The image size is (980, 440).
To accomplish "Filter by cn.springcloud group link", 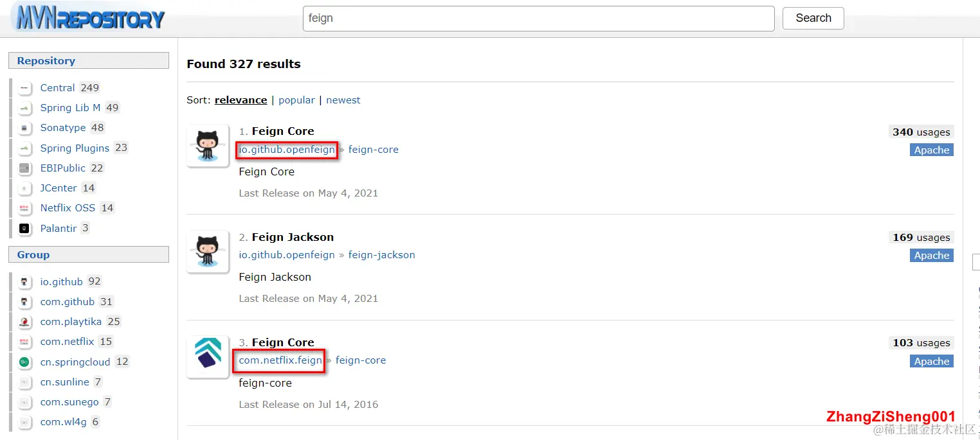I will [75, 362].
